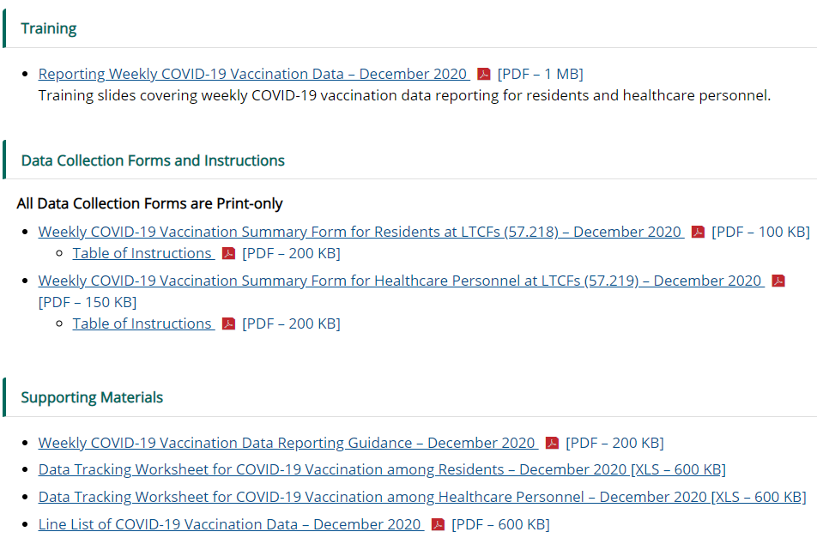
Task: Open Reporting Weekly COVID-19 Vaccination Data training link
Action: click(252, 74)
